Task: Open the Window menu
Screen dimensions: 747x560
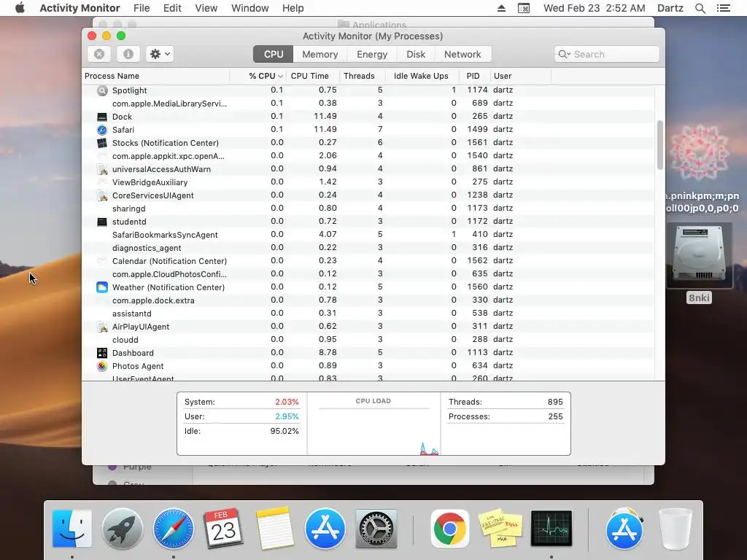Action: [x=250, y=8]
